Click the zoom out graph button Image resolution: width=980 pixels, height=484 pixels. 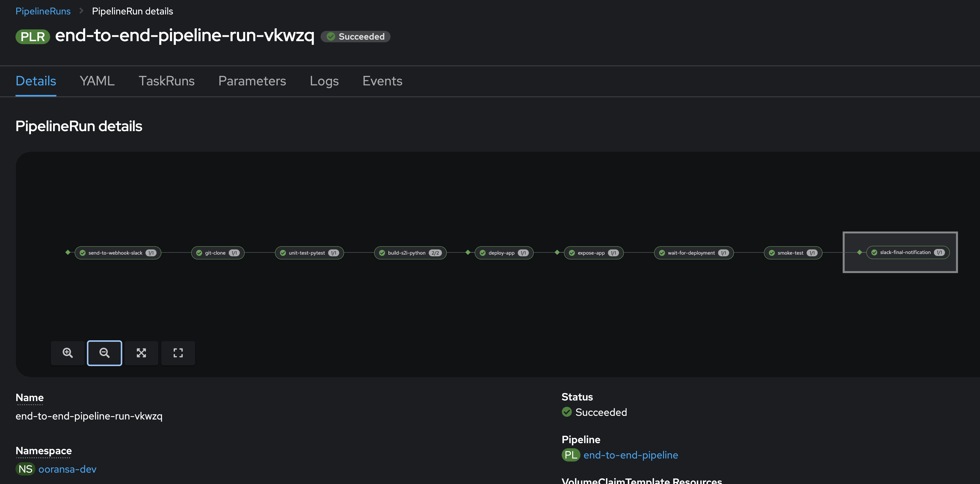[105, 353]
